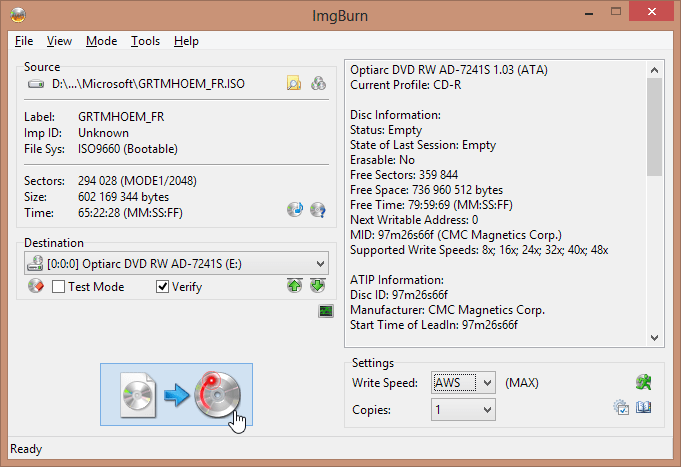Click the line Current Profile: CD-R
This screenshot has height=467, width=681.
pyautogui.click(x=406, y=85)
